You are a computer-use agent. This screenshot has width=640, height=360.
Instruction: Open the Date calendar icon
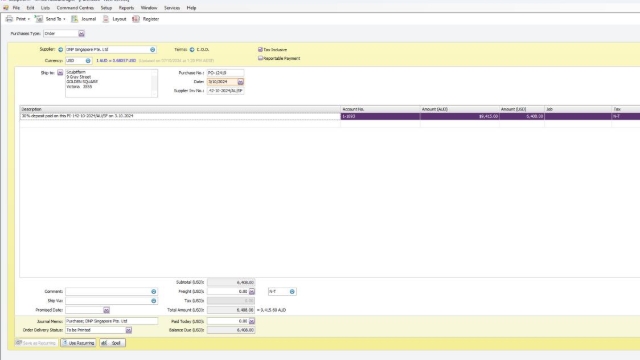click(240, 82)
